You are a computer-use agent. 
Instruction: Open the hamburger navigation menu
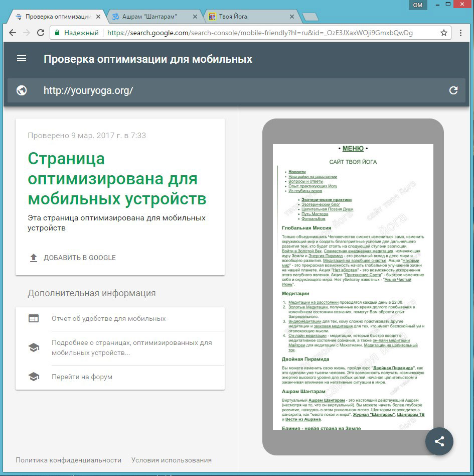coord(22,59)
